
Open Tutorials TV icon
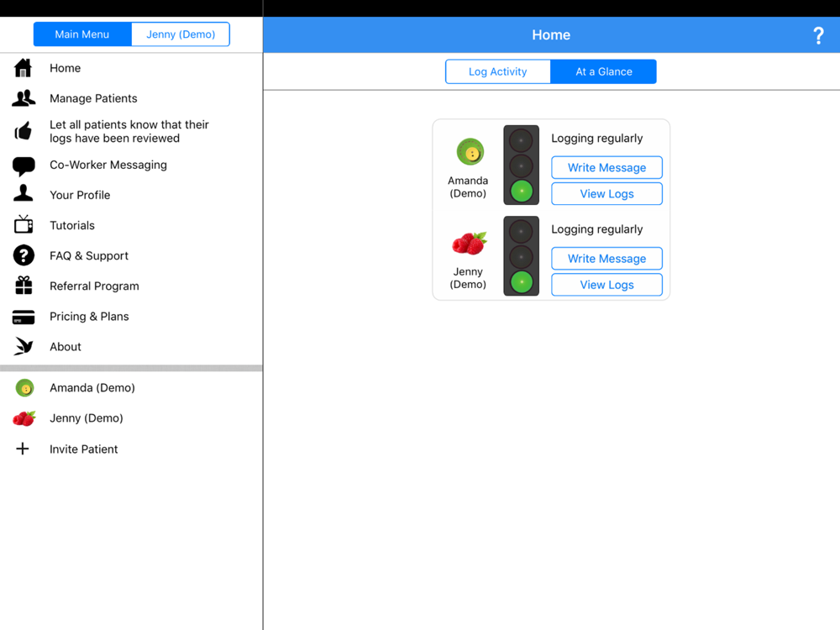pos(24,224)
